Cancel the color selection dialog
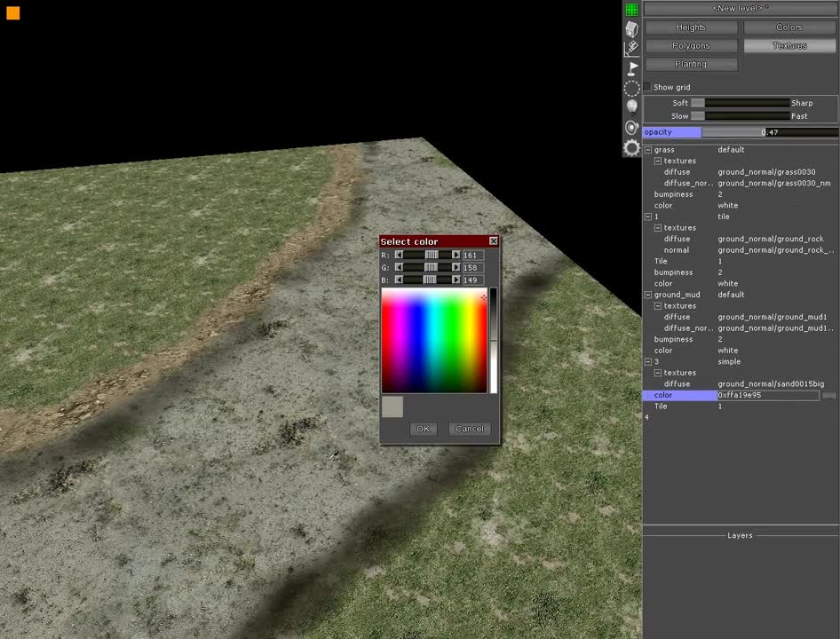The width and height of the screenshot is (840, 639). click(469, 428)
